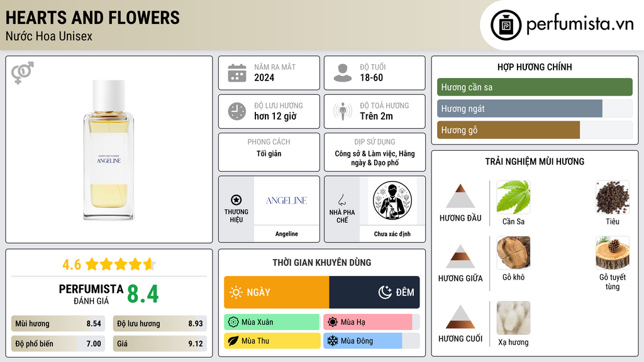Open the Gỗ khô wood note image
644x362 pixels.
coord(513,253)
